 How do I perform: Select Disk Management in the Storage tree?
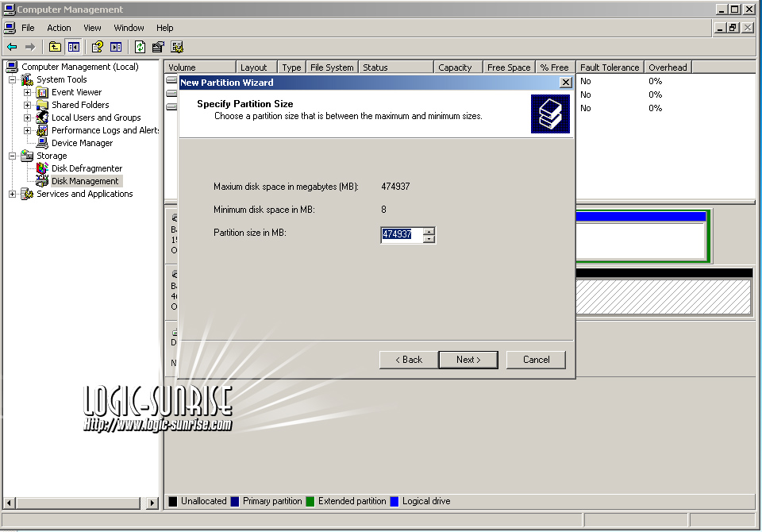click(x=85, y=181)
